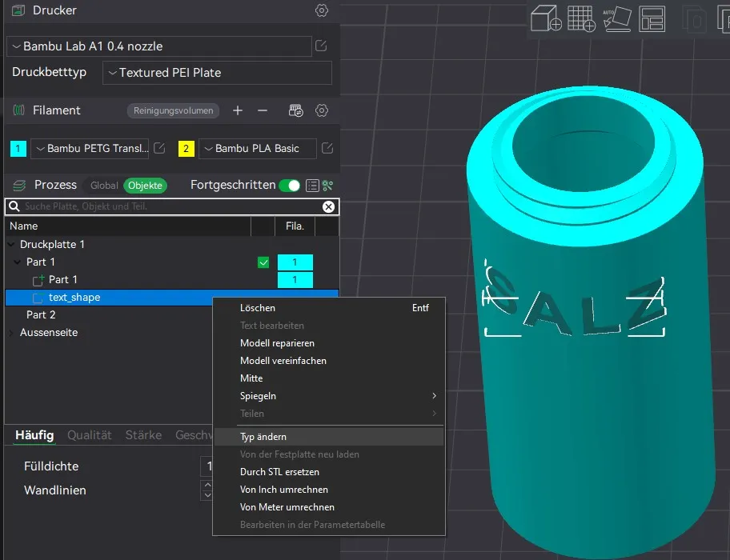Switch to the Qualität tab

[x=90, y=435]
